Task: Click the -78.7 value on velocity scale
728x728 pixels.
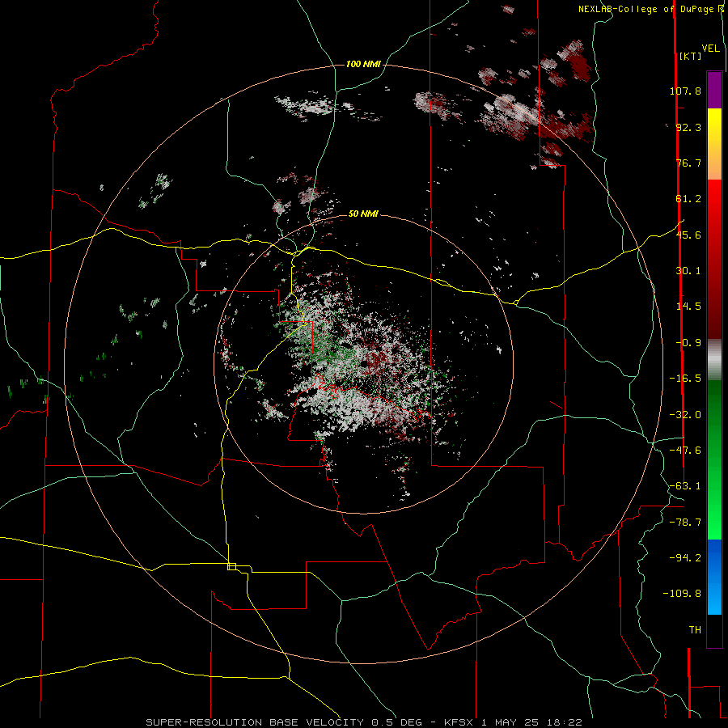Action: [685, 523]
